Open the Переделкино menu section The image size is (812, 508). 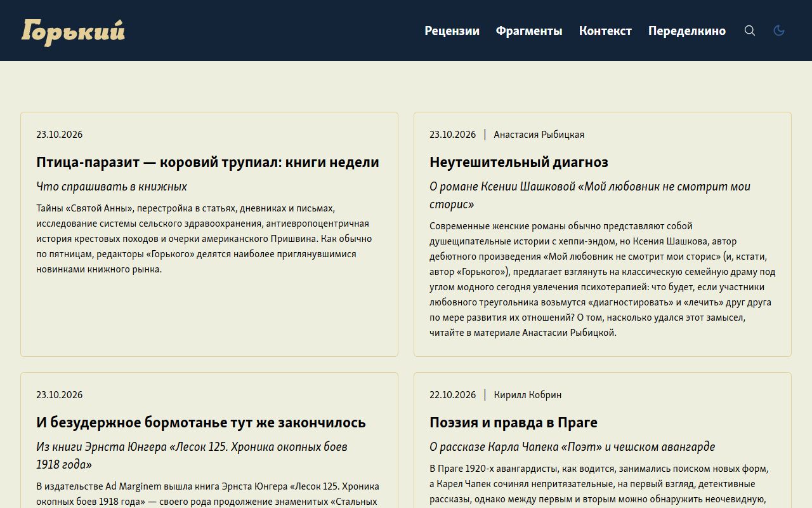[x=687, y=30]
